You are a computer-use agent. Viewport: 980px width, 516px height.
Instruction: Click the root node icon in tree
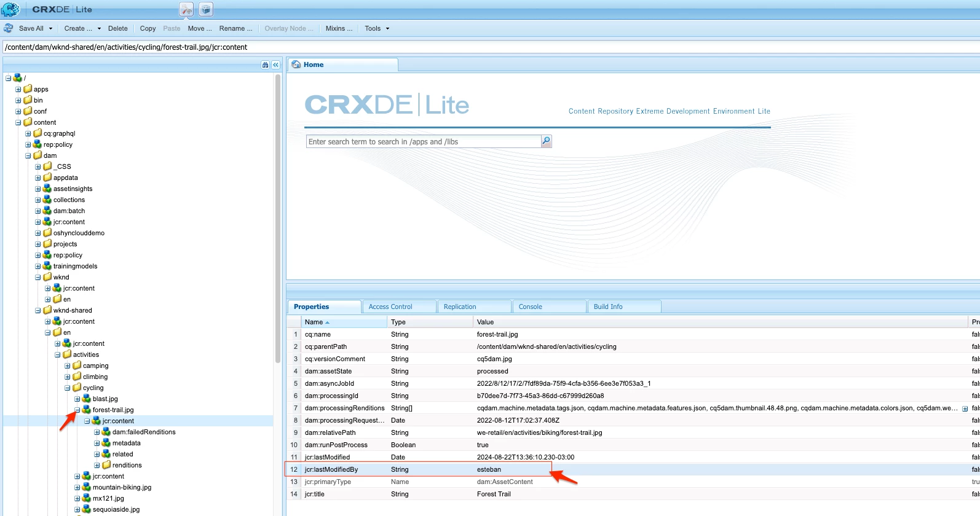18,78
